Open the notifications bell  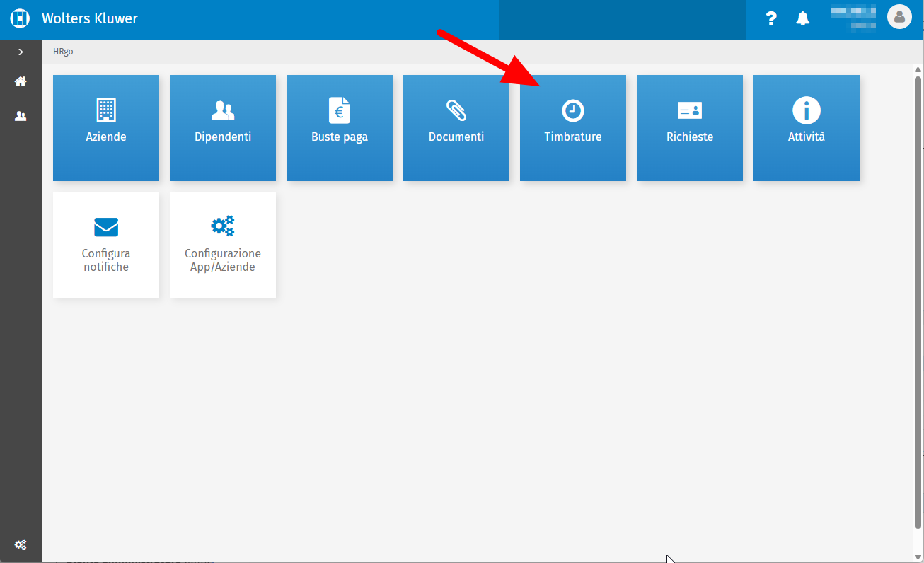click(x=802, y=19)
